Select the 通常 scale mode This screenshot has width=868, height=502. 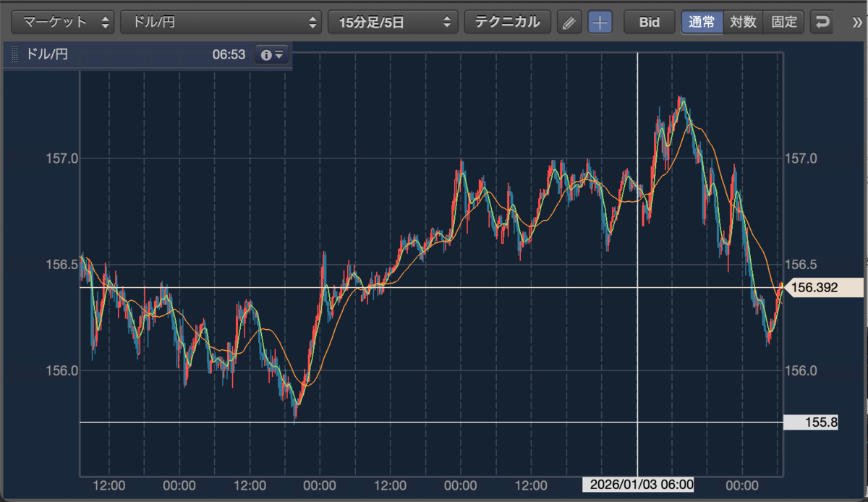pyautogui.click(x=702, y=22)
